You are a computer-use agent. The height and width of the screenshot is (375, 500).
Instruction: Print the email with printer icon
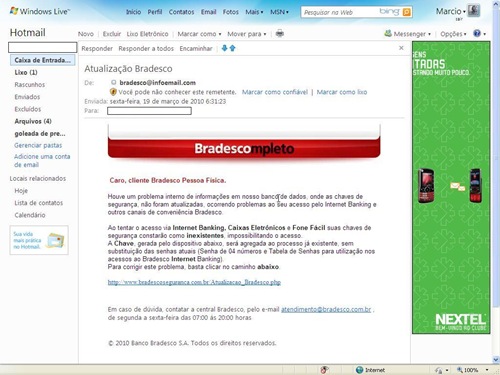coord(280,34)
